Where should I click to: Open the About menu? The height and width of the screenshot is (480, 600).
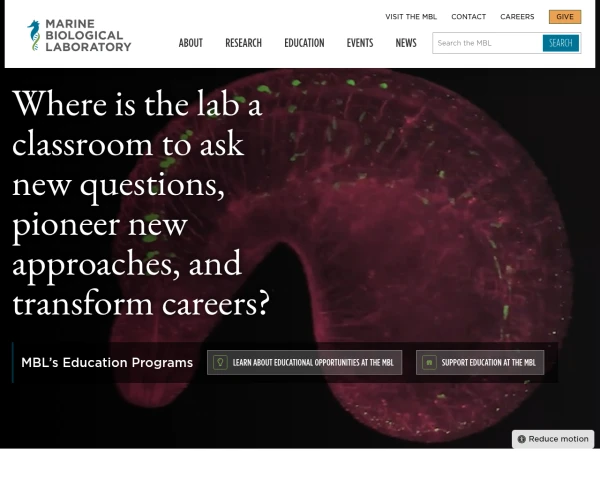point(191,43)
